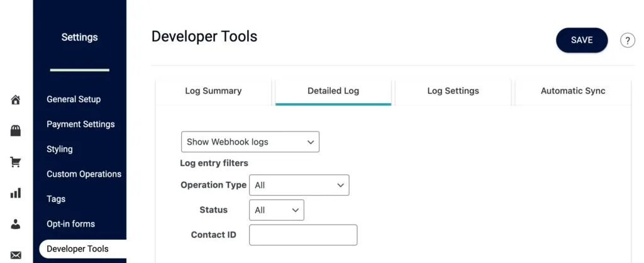Click the SAVE button
This screenshot has height=263, width=644.
[582, 40]
